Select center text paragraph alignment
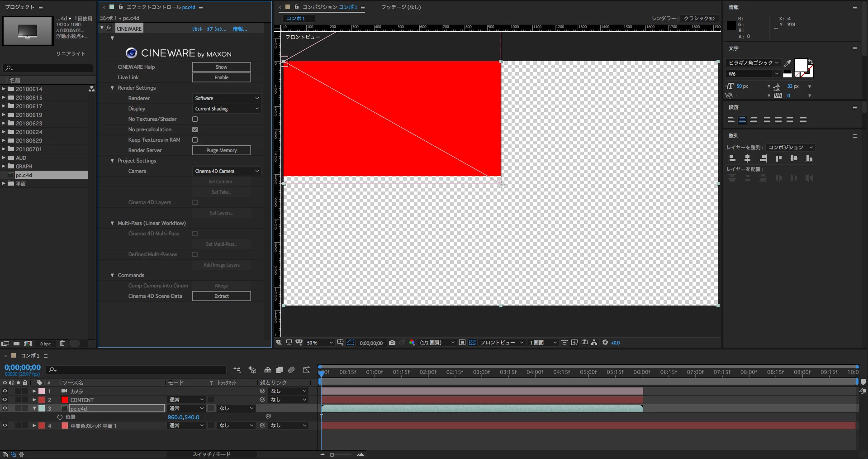The width and height of the screenshot is (868, 459). (x=742, y=120)
